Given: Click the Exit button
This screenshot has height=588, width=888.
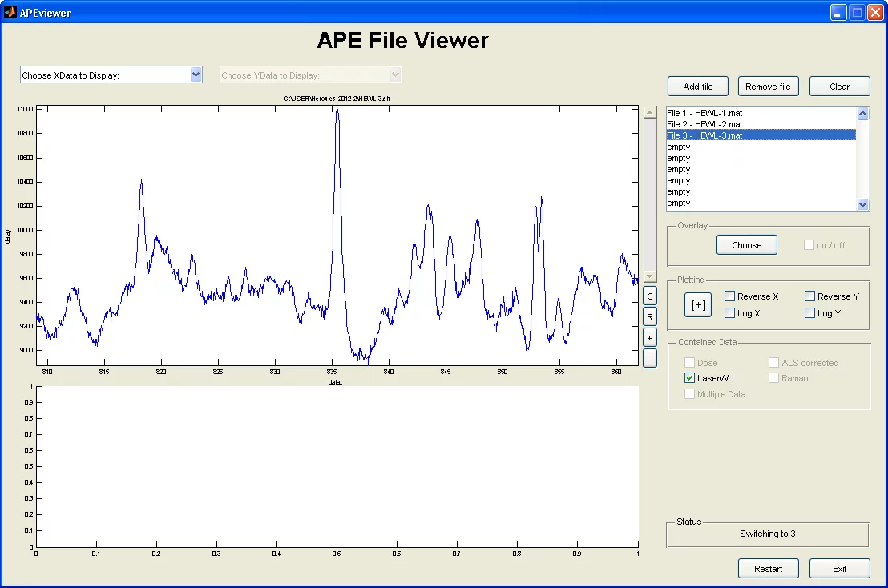Looking at the screenshot, I should (839, 569).
